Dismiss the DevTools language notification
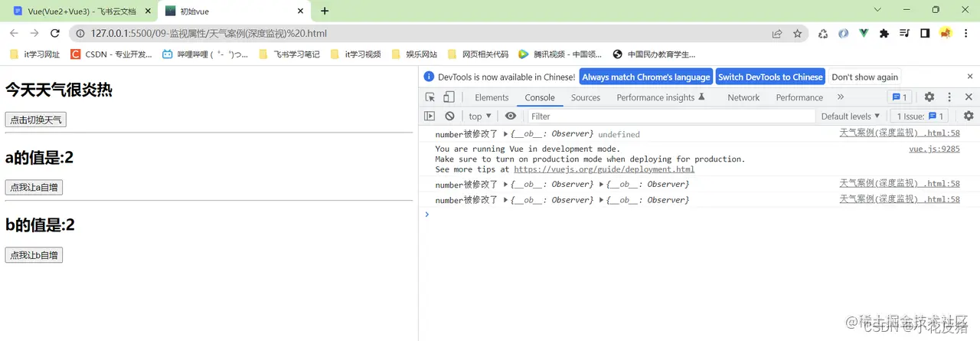Image resolution: width=980 pixels, height=341 pixels. [x=969, y=77]
